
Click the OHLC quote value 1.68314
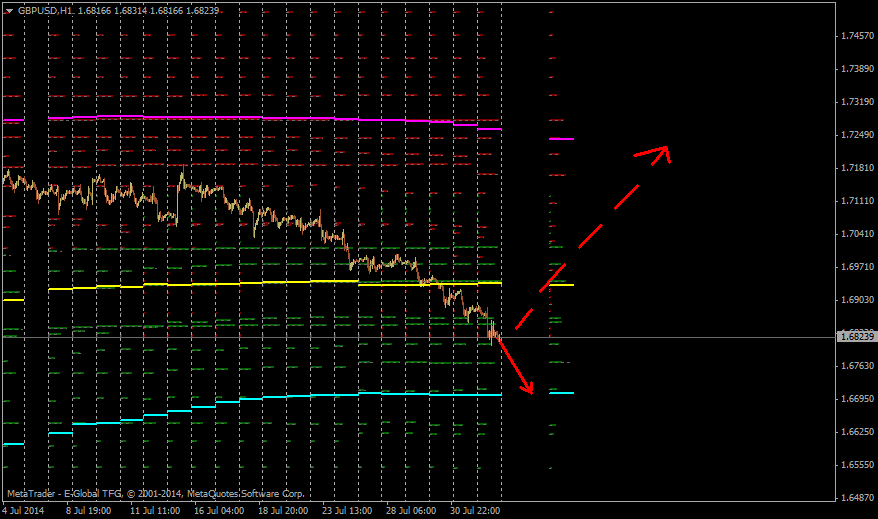click(130, 11)
